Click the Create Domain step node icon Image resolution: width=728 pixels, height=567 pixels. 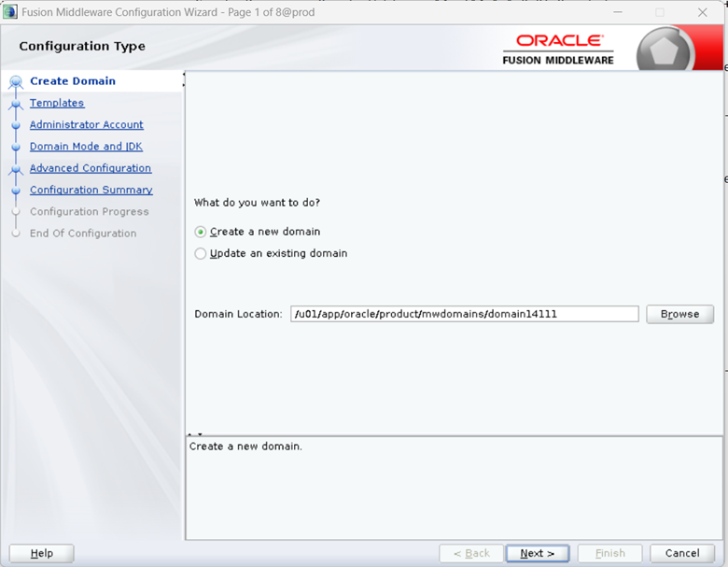(x=16, y=82)
